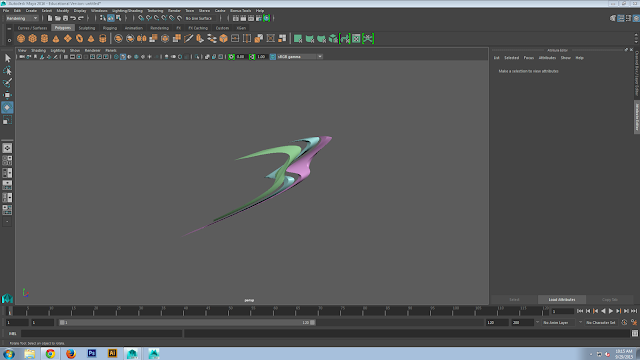640x360 pixels.
Task: Click the Select button in Attribute Editor
Action: 514,300
